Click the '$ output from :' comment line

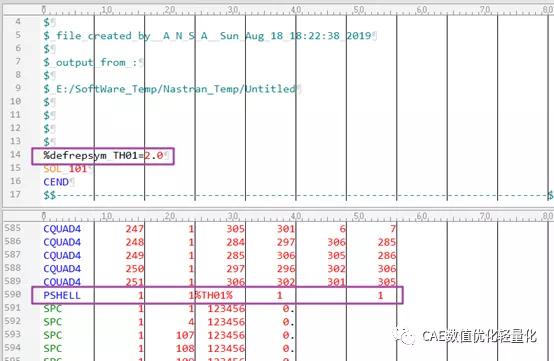click(x=90, y=63)
